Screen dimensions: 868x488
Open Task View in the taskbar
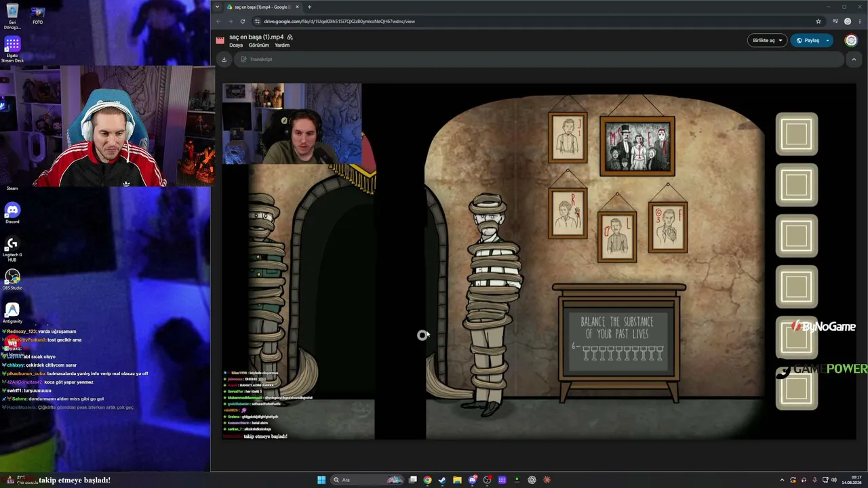pyautogui.click(x=412, y=480)
